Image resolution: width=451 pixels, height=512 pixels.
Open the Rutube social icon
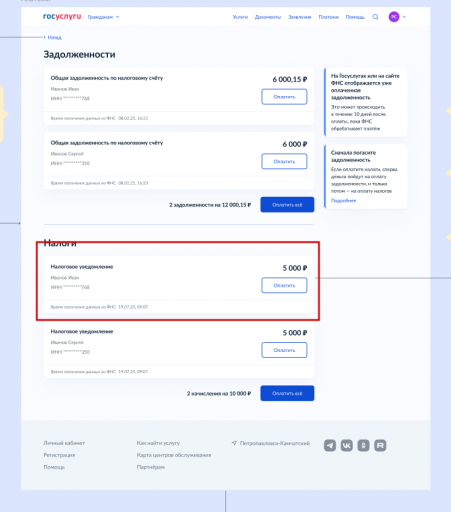pos(380,445)
